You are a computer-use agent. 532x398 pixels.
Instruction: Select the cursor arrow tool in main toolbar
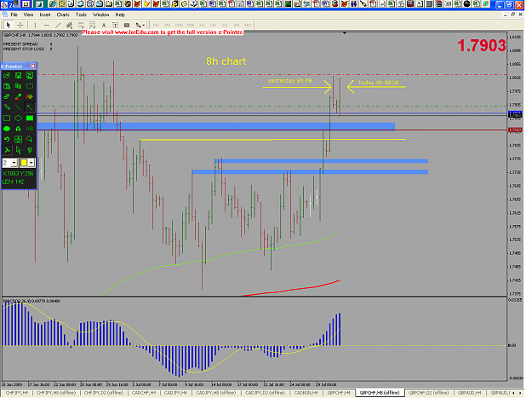(x=9, y=25)
